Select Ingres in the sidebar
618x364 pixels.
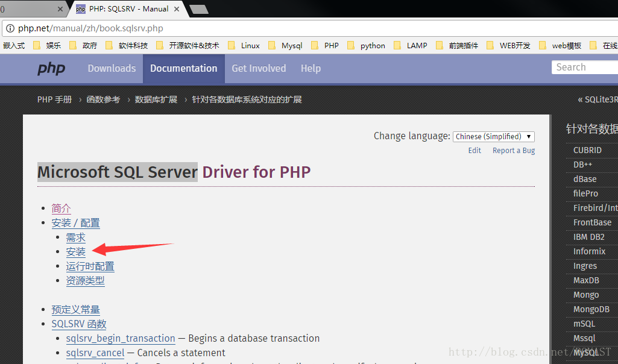tap(585, 266)
